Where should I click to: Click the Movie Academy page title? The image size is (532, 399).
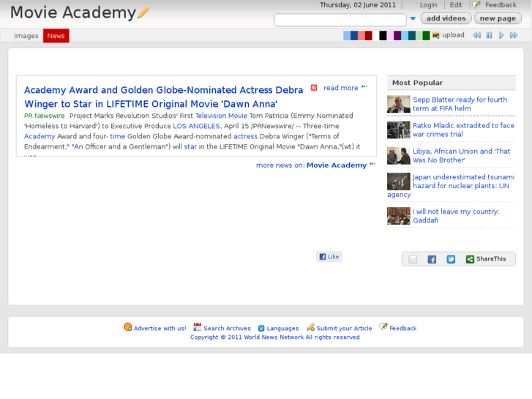pos(73,12)
